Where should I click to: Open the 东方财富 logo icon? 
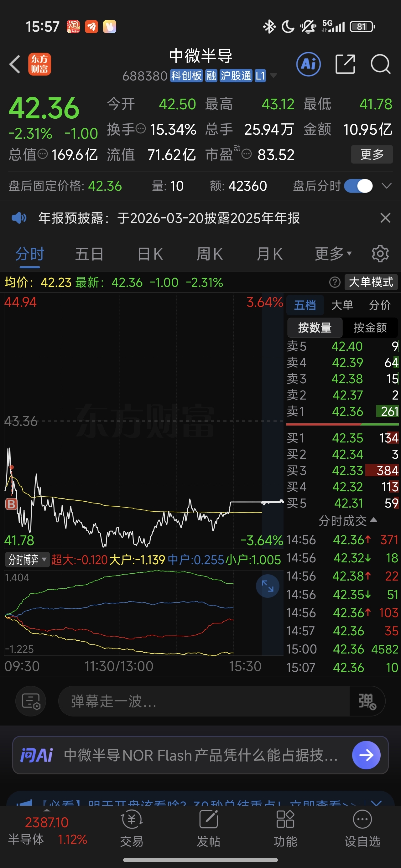[x=39, y=64]
